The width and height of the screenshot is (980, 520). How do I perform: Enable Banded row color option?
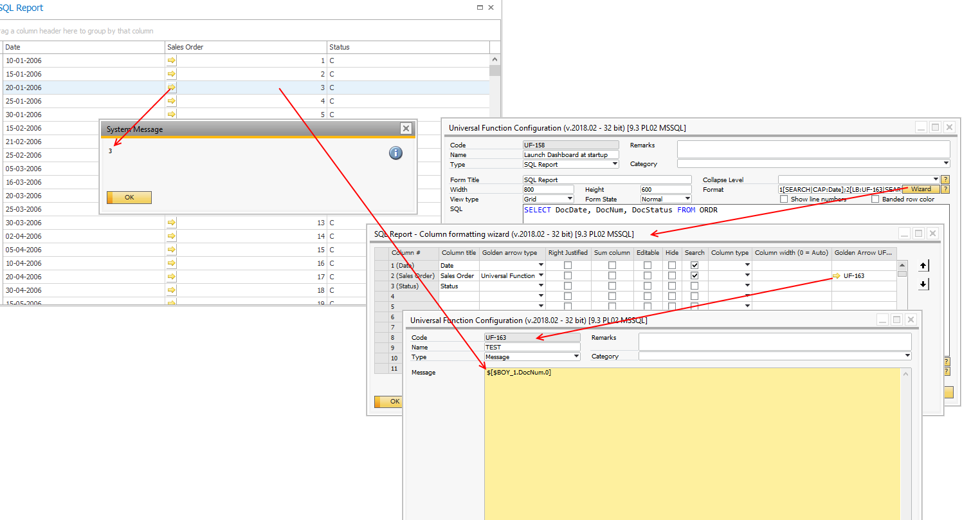(x=875, y=199)
